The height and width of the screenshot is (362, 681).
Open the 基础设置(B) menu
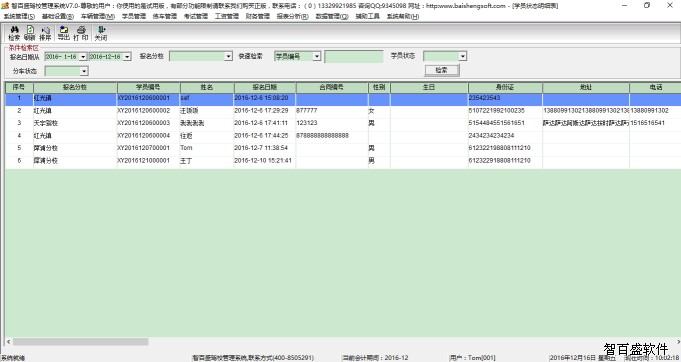point(58,16)
